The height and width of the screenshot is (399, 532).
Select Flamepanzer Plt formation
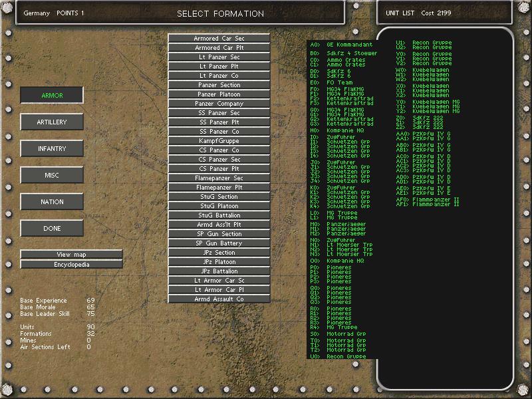(x=219, y=188)
